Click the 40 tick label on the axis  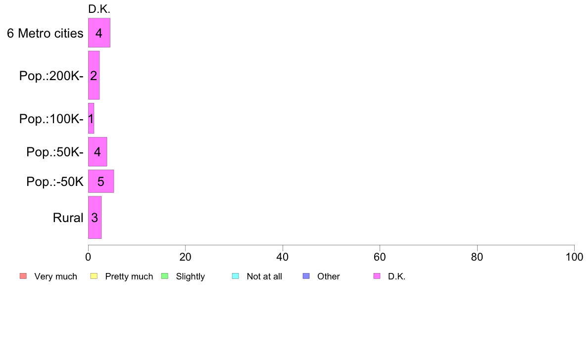click(283, 257)
